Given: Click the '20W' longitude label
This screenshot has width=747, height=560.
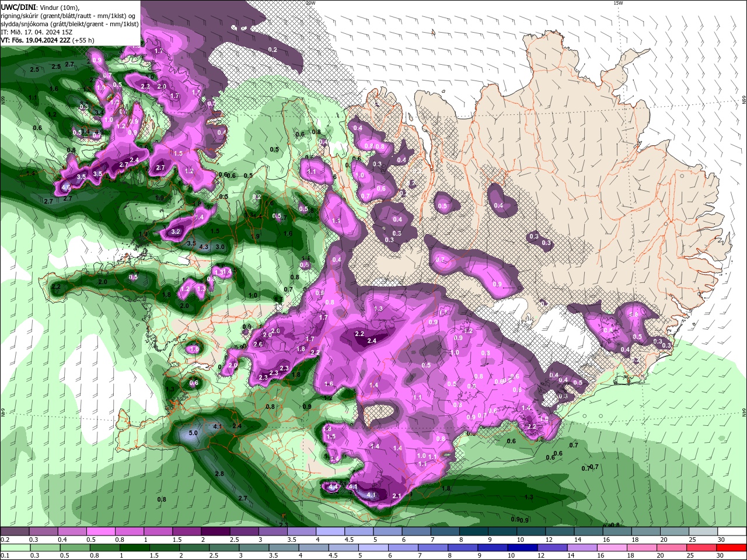Looking at the screenshot, I should tap(310, 3).
